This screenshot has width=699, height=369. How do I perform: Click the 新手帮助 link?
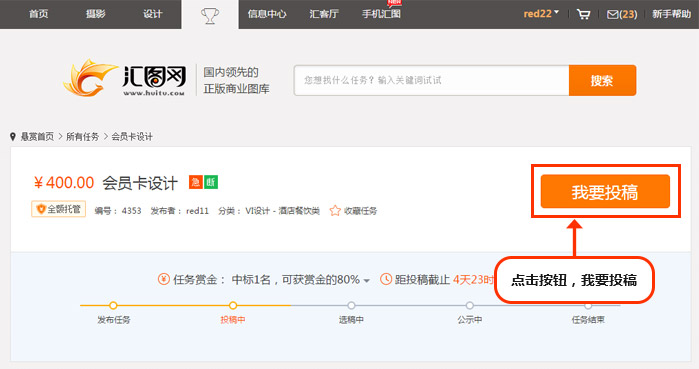coord(671,14)
